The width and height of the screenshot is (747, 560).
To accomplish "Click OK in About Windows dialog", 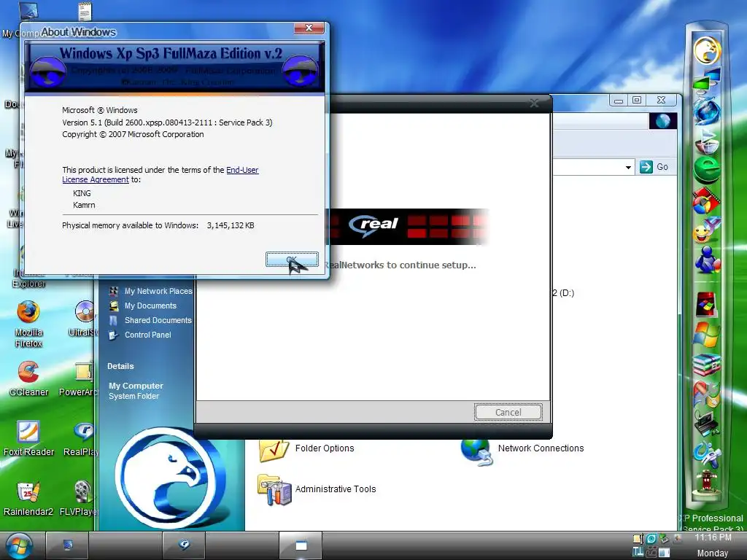I will point(292,260).
